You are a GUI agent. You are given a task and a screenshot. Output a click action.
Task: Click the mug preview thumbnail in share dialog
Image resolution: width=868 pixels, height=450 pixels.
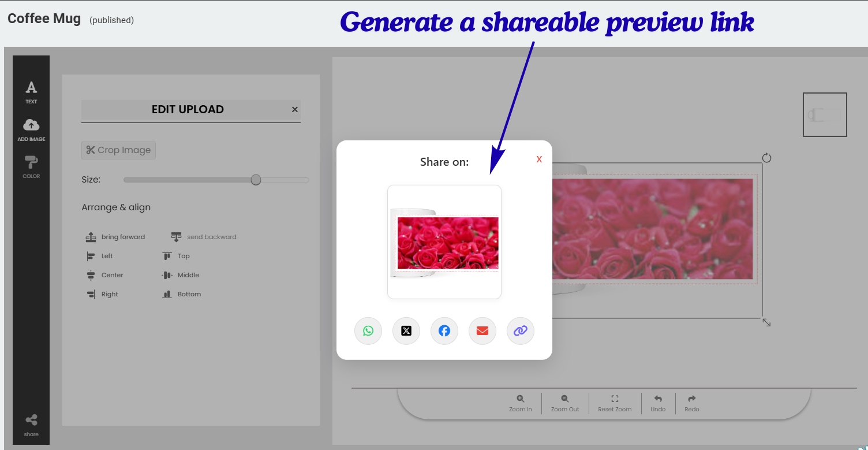[444, 242]
